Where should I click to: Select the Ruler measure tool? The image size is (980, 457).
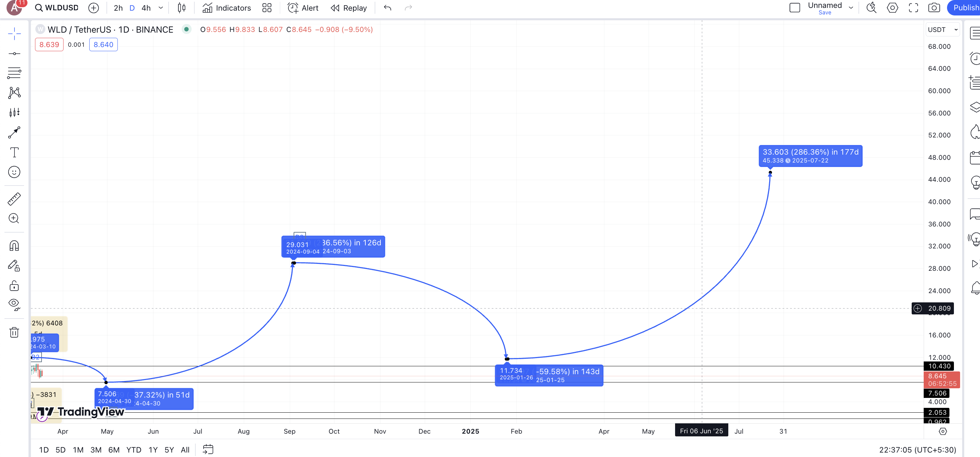[x=14, y=199]
